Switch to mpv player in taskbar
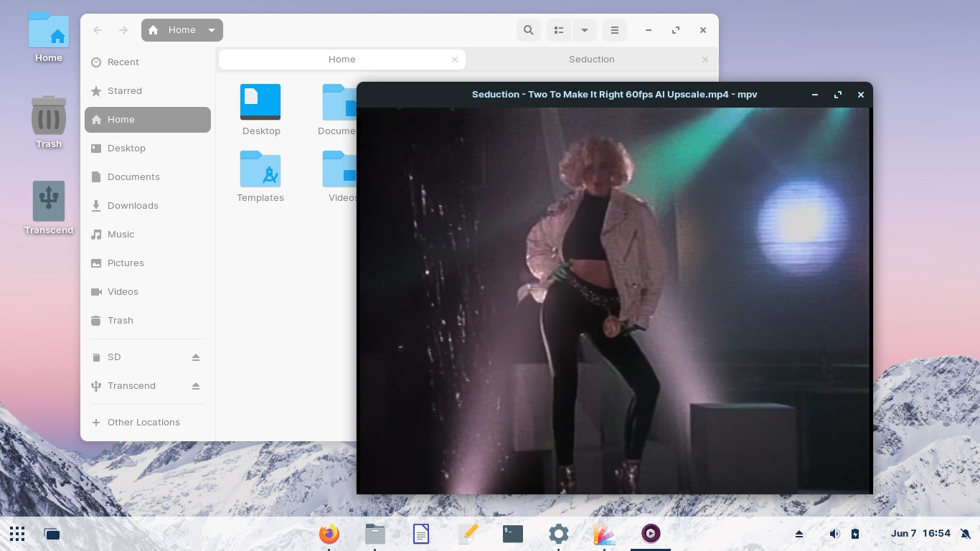This screenshot has height=551, width=980. 651,534
